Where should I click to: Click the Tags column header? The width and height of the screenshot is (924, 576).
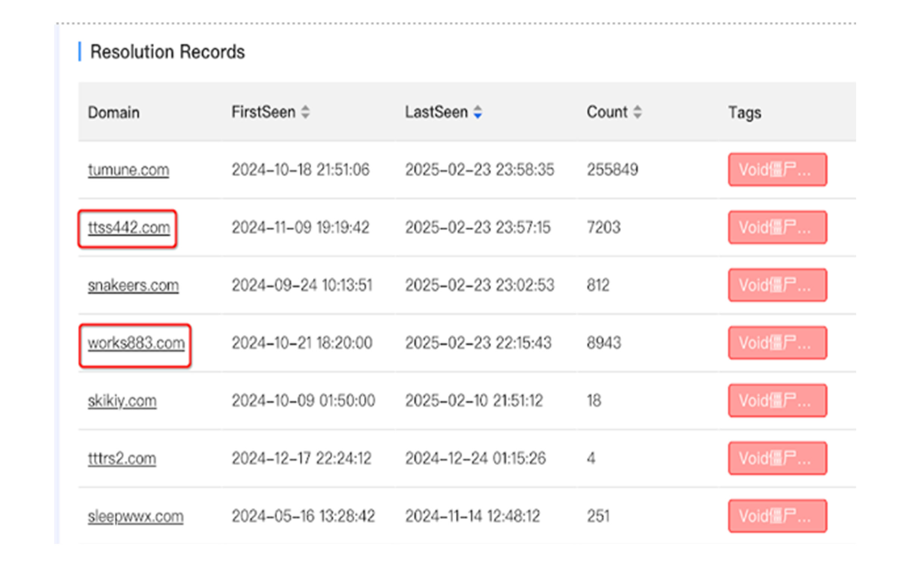pyautogui.click(x=744, y=112)
